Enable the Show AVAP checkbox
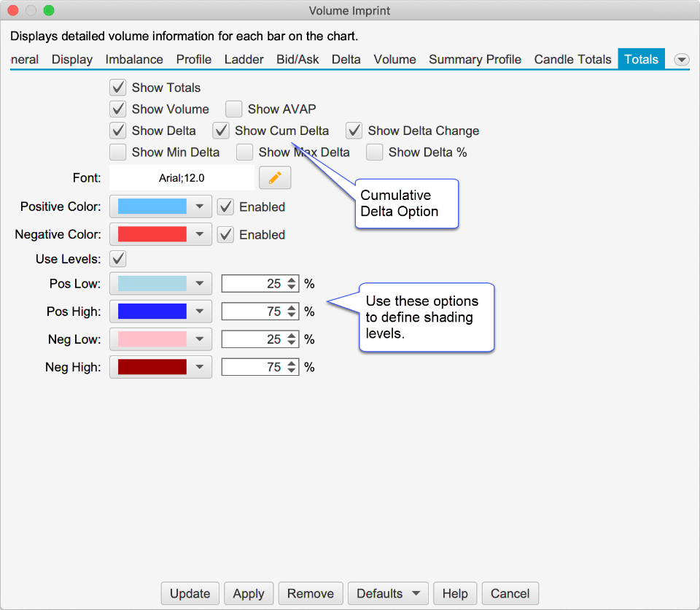 tap(234, 109)
